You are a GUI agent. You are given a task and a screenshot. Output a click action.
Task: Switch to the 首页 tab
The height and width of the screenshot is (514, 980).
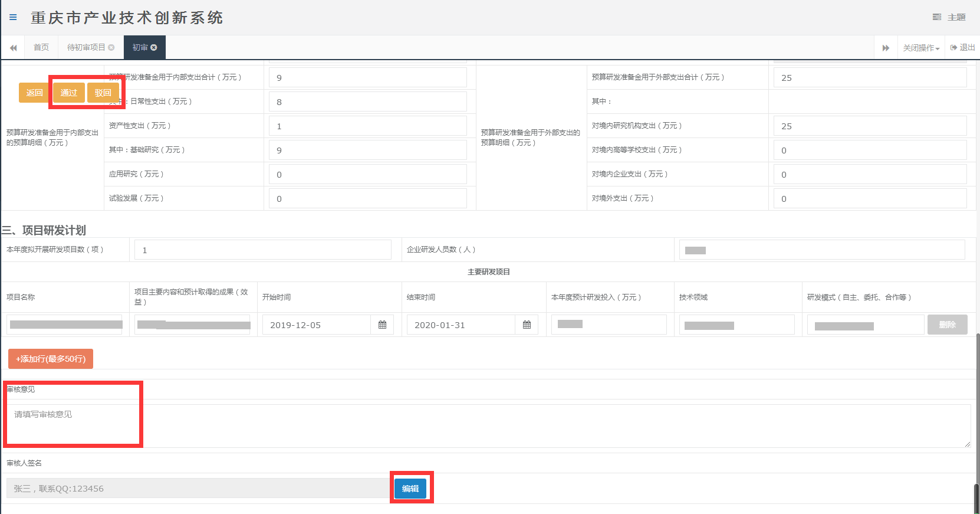click(41, 48)
